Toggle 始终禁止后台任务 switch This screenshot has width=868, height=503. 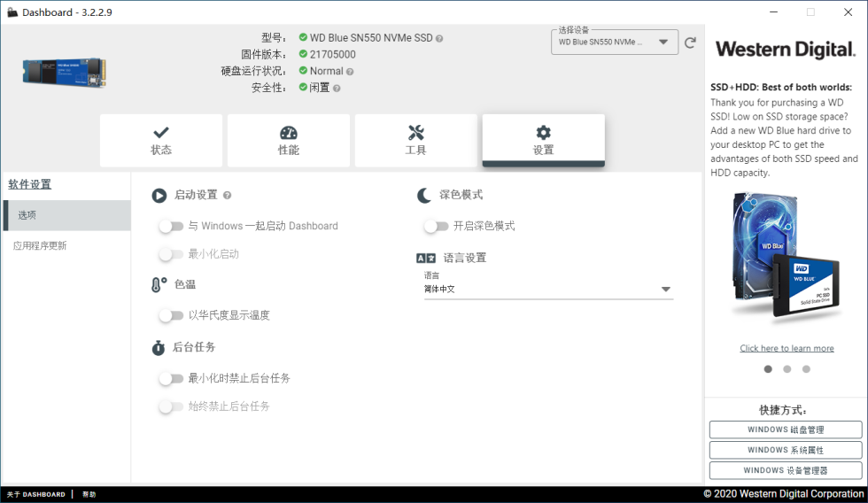(x=170, y=406)
